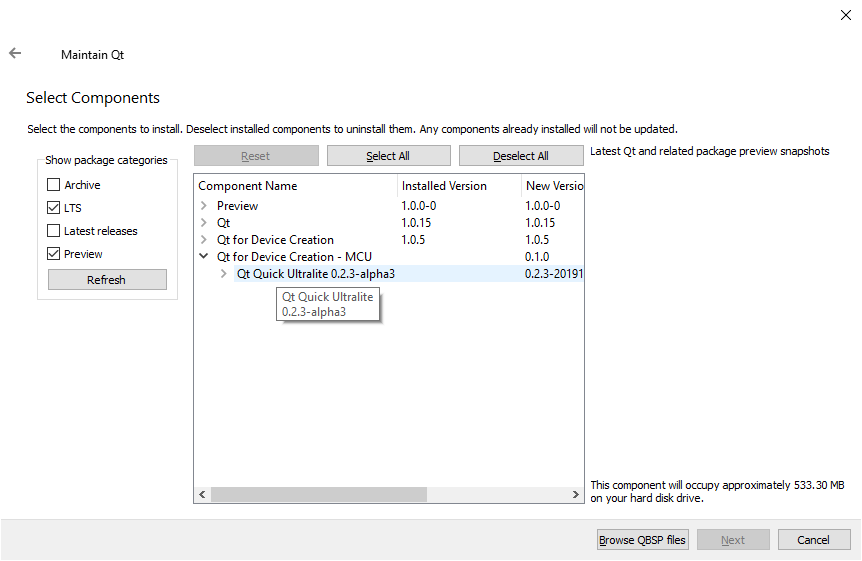The width and height of the screenshot is (862, 561).
Task: Click Deselect All components
Action: (521, 156)
